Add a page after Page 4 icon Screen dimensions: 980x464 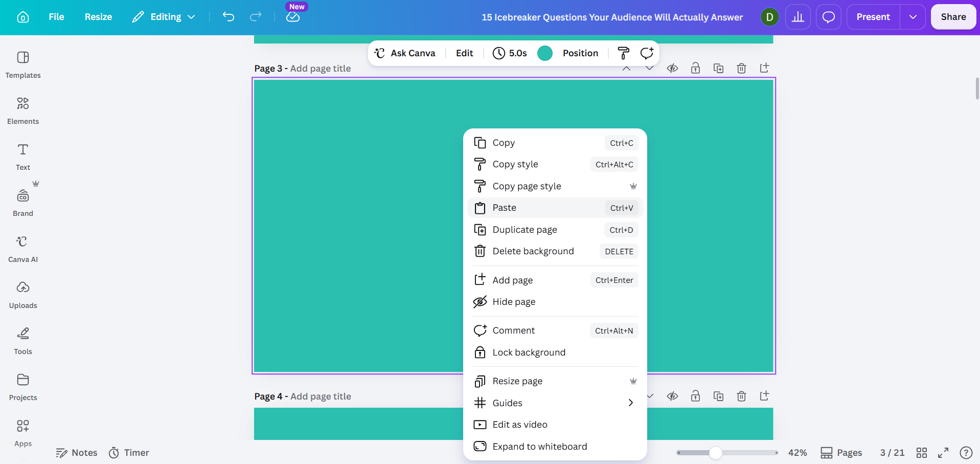pos(764,396)
